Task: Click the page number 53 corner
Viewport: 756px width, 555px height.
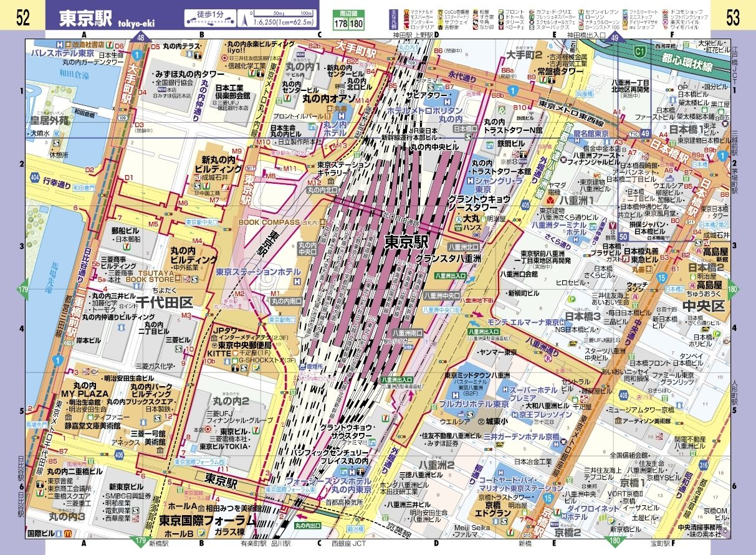Action: click(732, 17)
